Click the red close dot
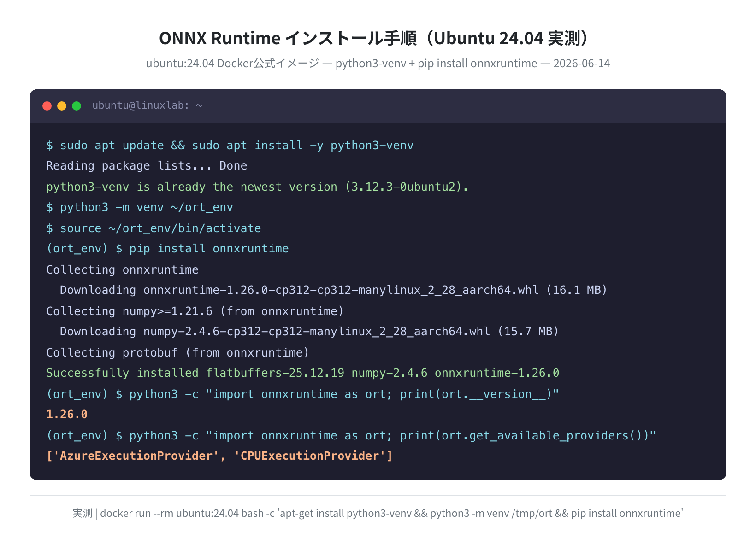 47,106
